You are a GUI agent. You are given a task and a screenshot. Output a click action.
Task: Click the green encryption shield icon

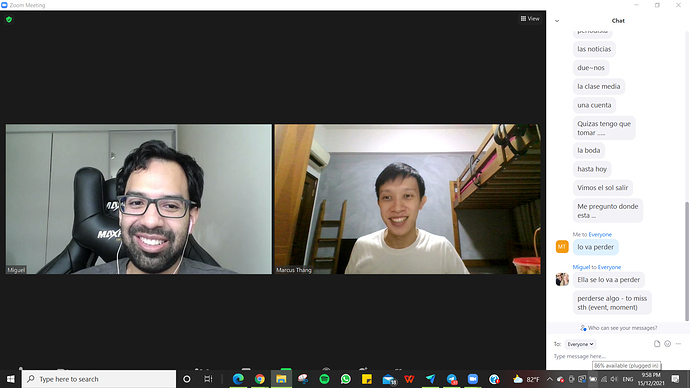click(9, 19)
